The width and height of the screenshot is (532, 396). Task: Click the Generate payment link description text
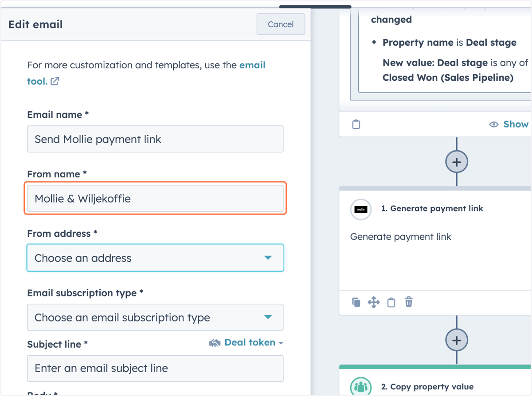coord(401,237)
